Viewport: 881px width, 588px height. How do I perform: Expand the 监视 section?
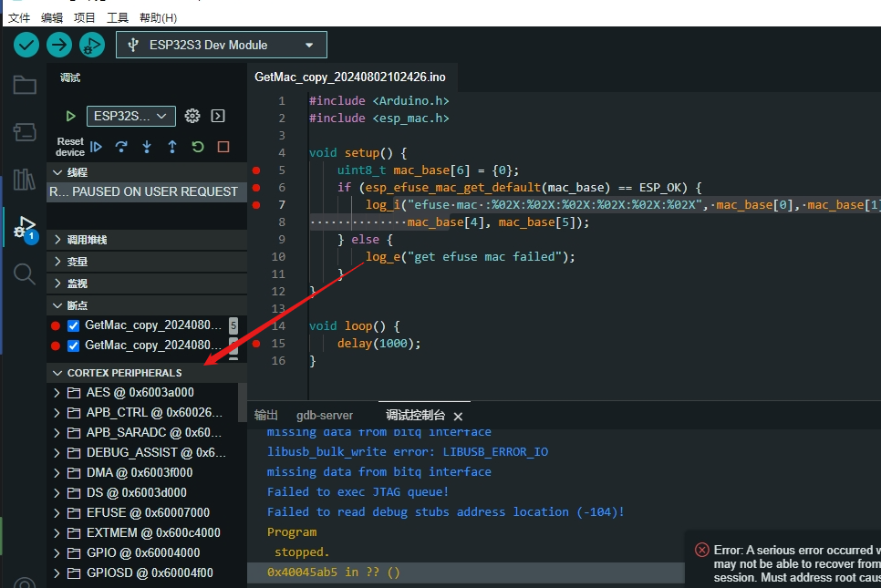[x=147, y=284]
